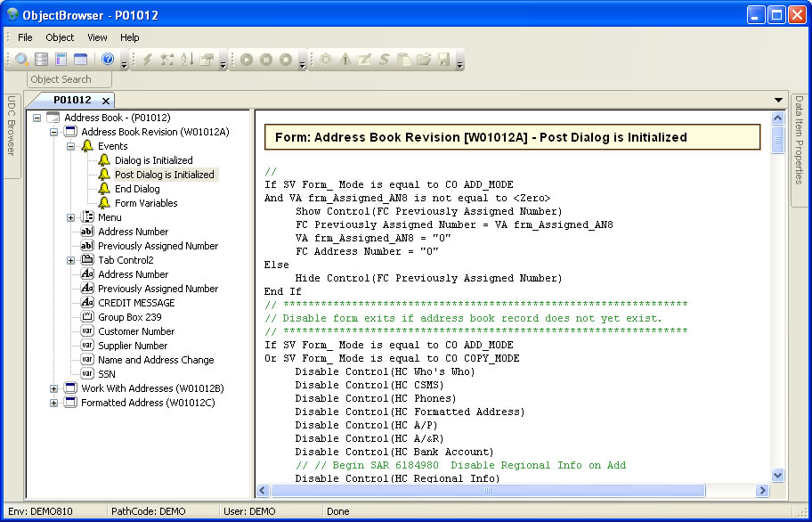This screenshot has width=812, height=522.
Task: Close the P01012 tab with its X
Action: click(105, 101)
